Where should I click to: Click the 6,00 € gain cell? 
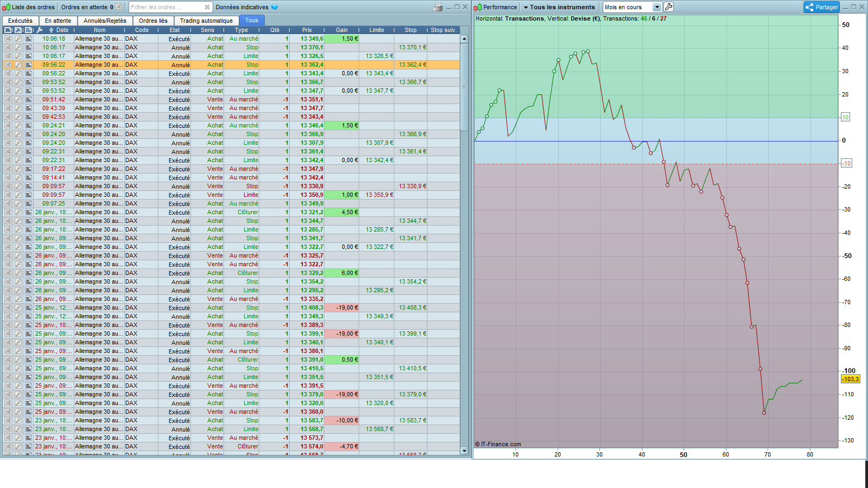tap(342, 273)
